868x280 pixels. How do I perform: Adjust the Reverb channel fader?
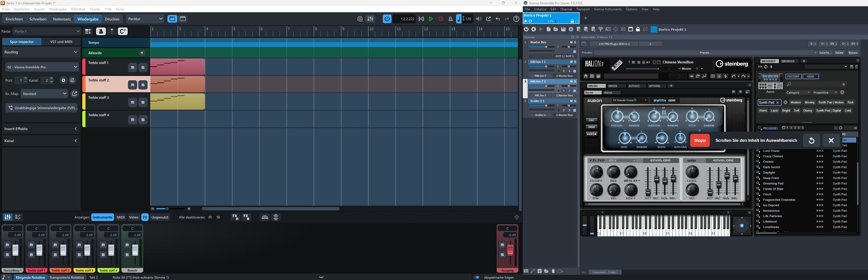(x=135, y=250)
